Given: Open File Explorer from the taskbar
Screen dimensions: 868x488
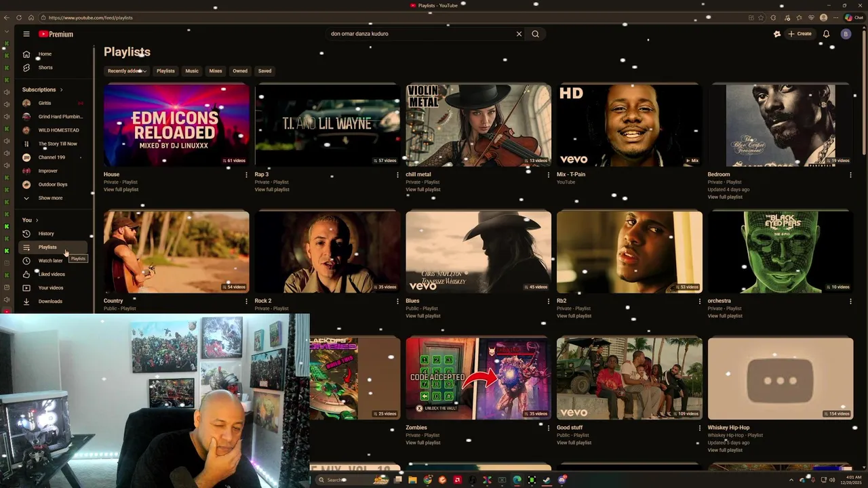Looking at the screenshot, I should (x=412, y=480).
